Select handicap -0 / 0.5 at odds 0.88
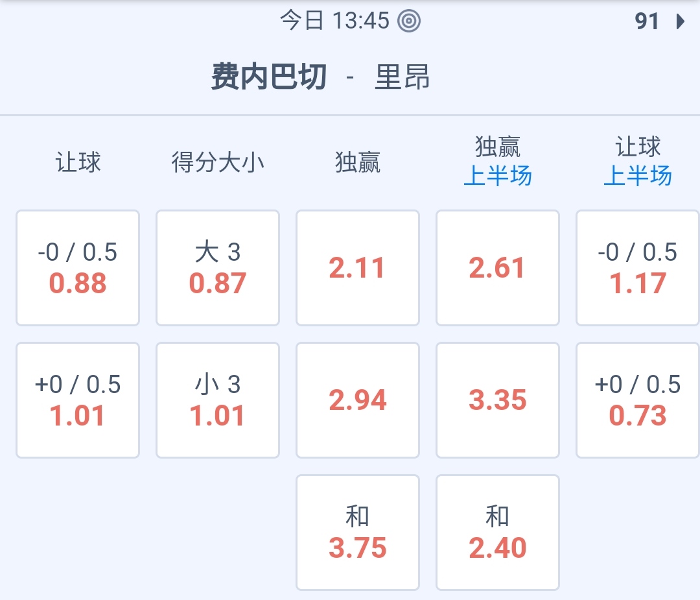The width and height of the screenshot is (700, 600). point(78,268)
